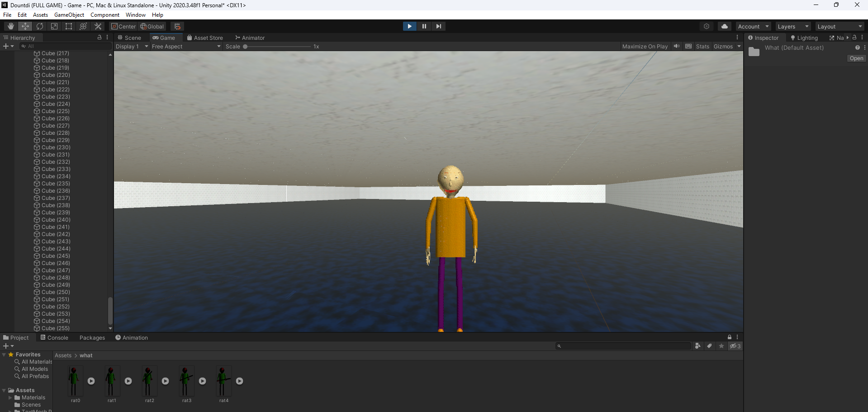Viewport: 868px width, 412px height.
Task: Select the rat0 asset thumbnail
Action: (75, 381)
